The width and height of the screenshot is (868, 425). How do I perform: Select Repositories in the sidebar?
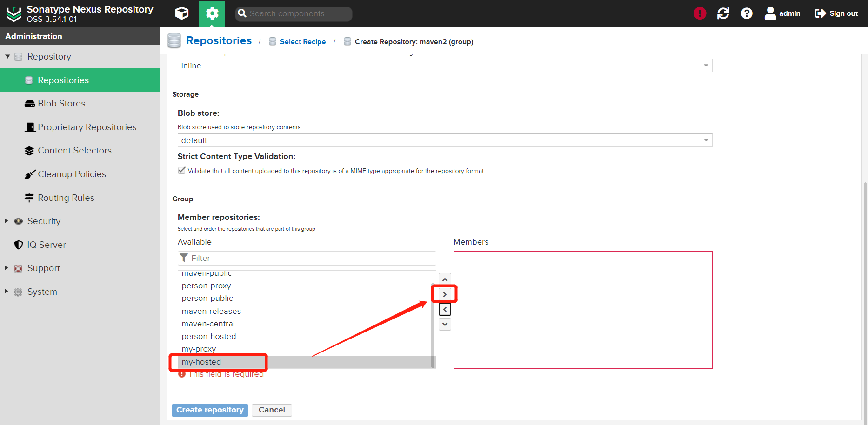click(x=80, y=80)
